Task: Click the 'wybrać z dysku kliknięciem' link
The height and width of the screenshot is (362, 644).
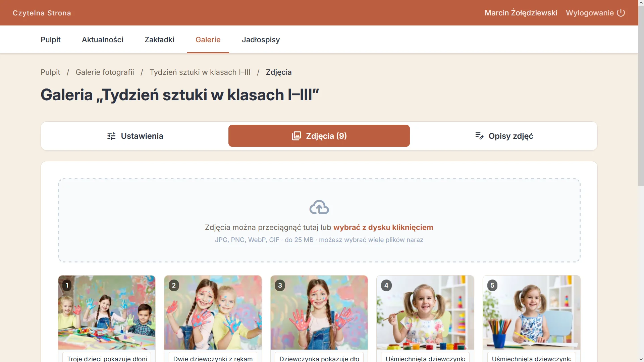Action: click(383, 227)
